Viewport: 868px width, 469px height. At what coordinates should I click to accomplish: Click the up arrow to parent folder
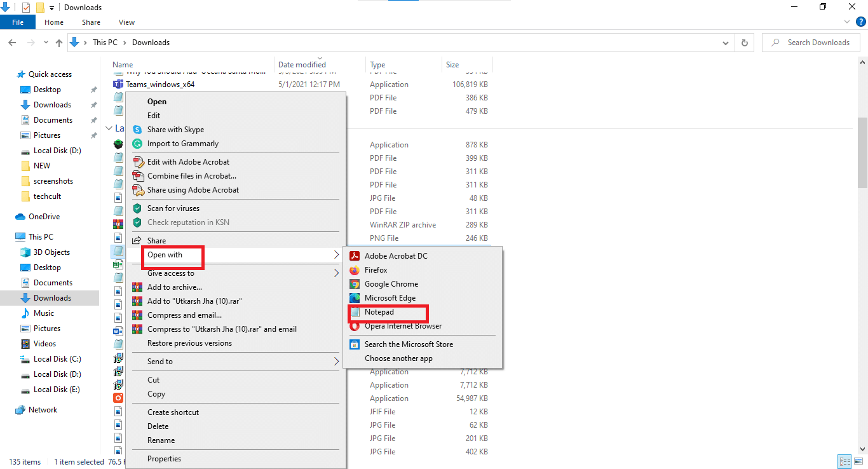(x=58, y=42)
